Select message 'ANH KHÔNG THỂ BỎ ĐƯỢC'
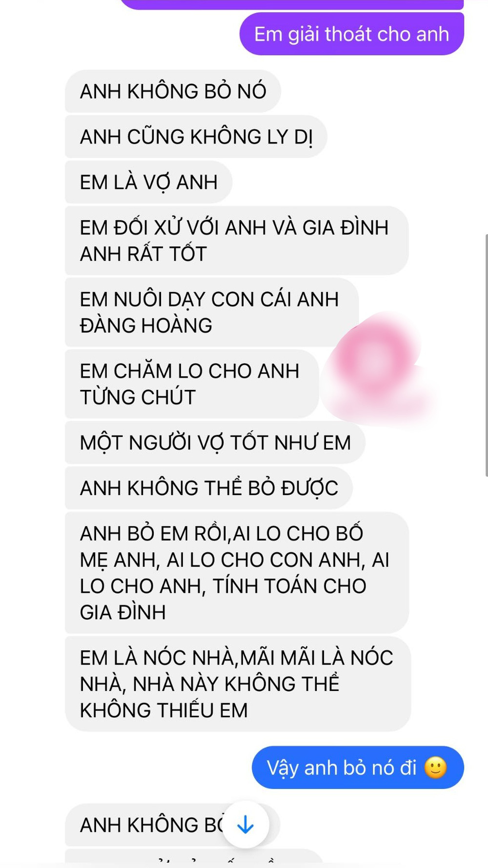 tap(209, 488)
